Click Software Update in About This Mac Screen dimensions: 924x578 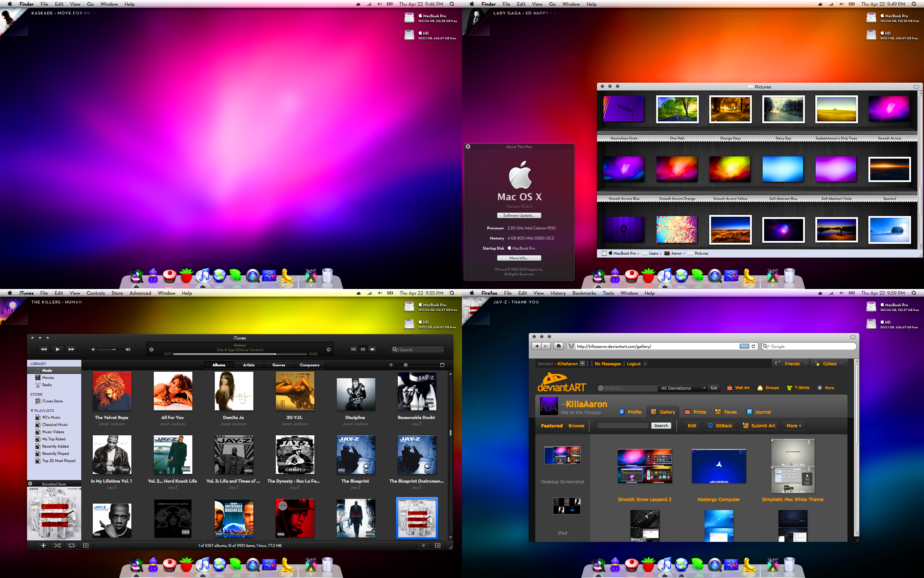(x=519, y=215)
